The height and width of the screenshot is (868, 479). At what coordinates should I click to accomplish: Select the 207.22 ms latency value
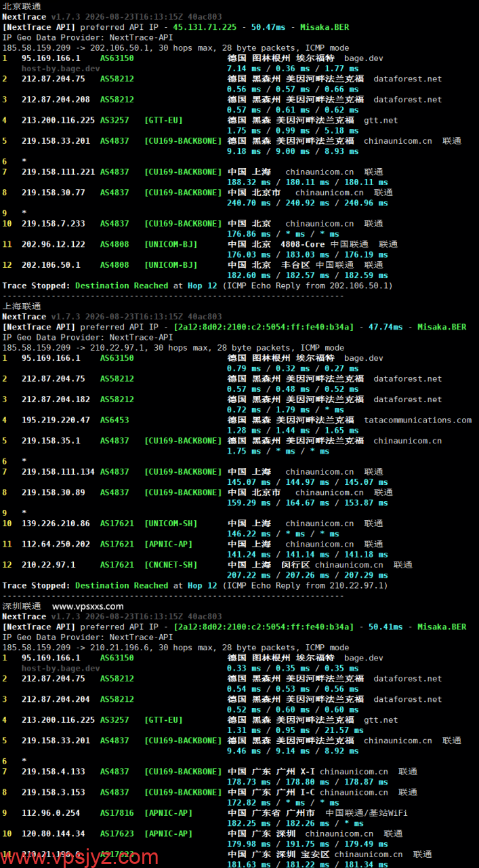[249, 575]
